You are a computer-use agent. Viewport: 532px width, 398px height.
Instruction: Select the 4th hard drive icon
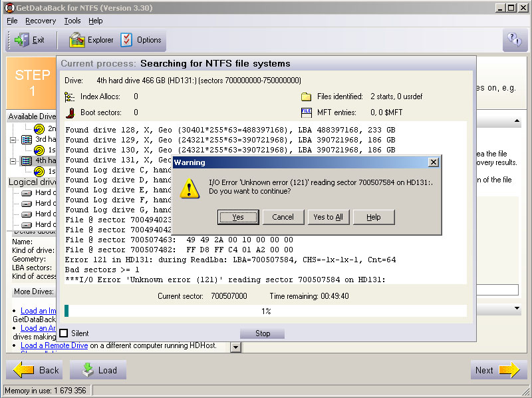point(27,160)
